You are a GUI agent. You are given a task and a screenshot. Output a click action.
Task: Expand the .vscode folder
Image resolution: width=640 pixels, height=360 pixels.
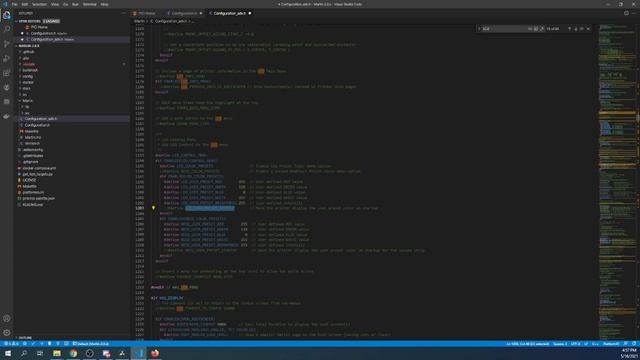tap(29, 64)
